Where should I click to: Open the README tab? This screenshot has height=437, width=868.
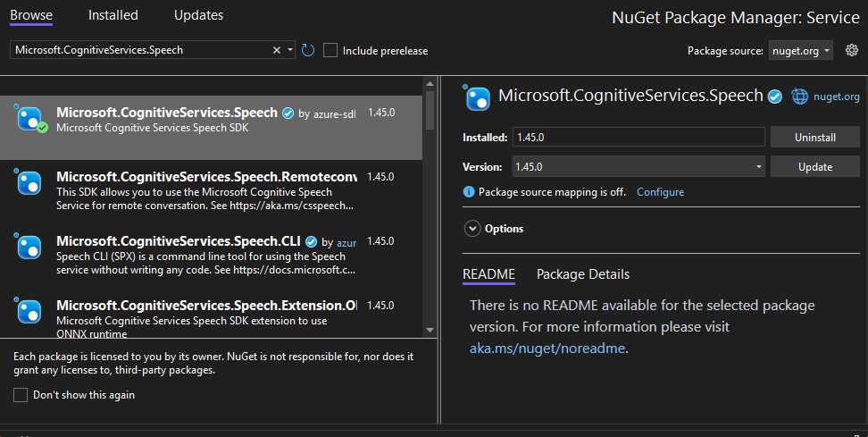(488, 274)
